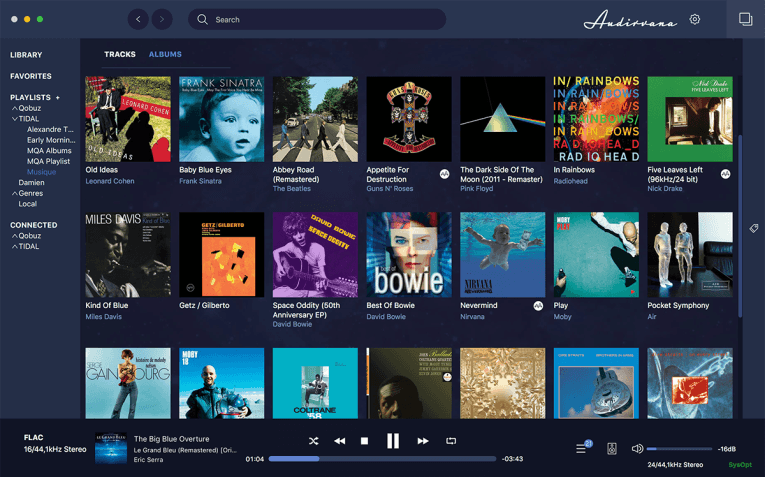Mute volume using the speaker icon
Screen dimensions: 765x477
637,449
